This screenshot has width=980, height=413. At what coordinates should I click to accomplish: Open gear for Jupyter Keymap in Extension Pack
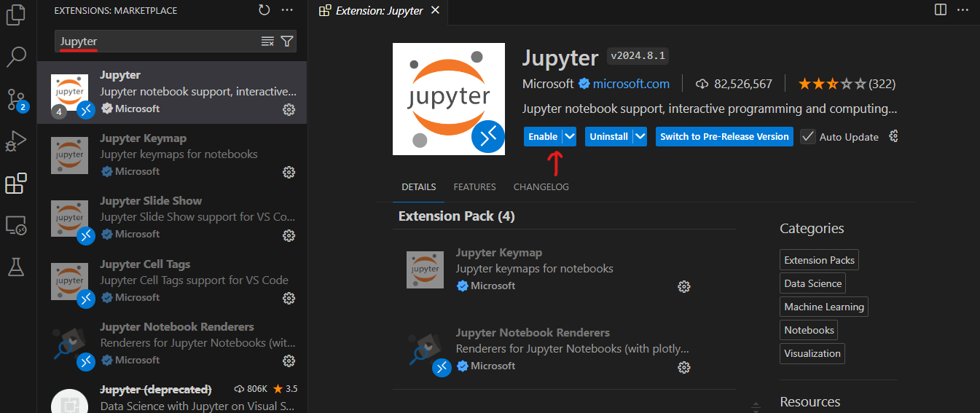683,286
